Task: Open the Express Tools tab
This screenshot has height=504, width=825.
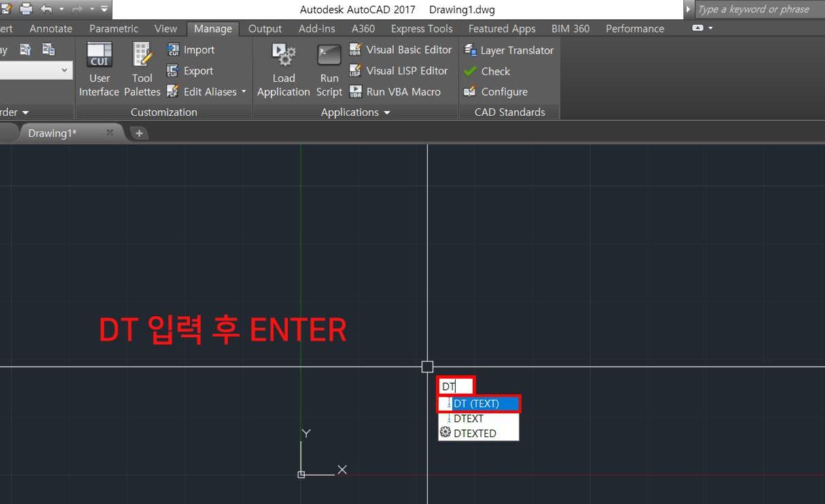Action: 421,29
